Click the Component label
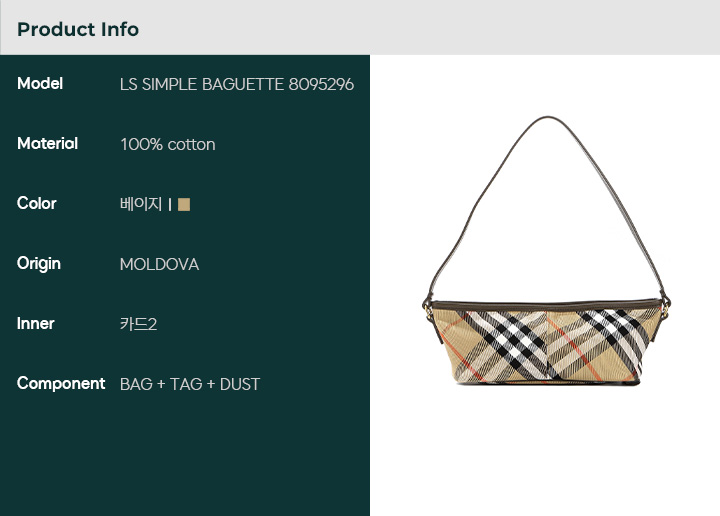 (x=61, y=383)
